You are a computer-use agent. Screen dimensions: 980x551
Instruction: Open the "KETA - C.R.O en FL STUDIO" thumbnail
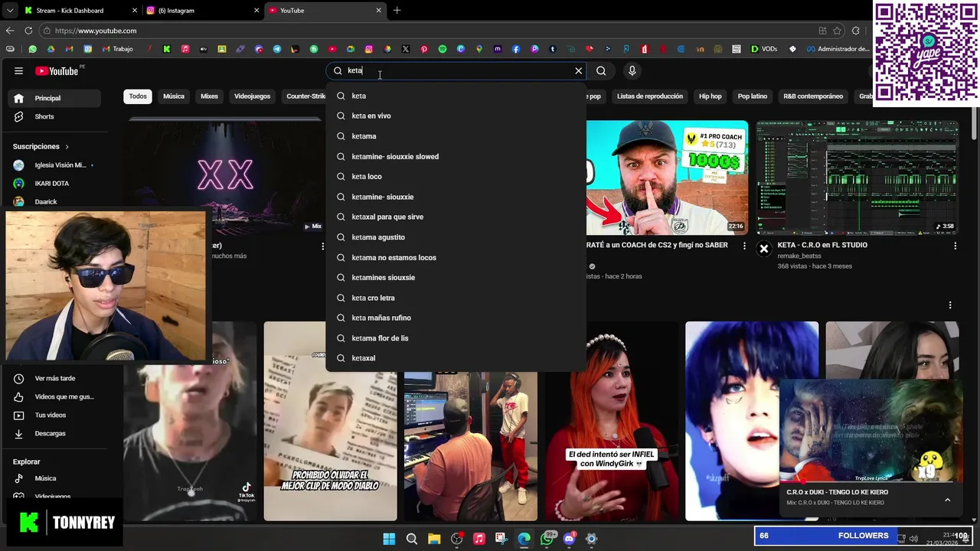click(x=857, y=177)
